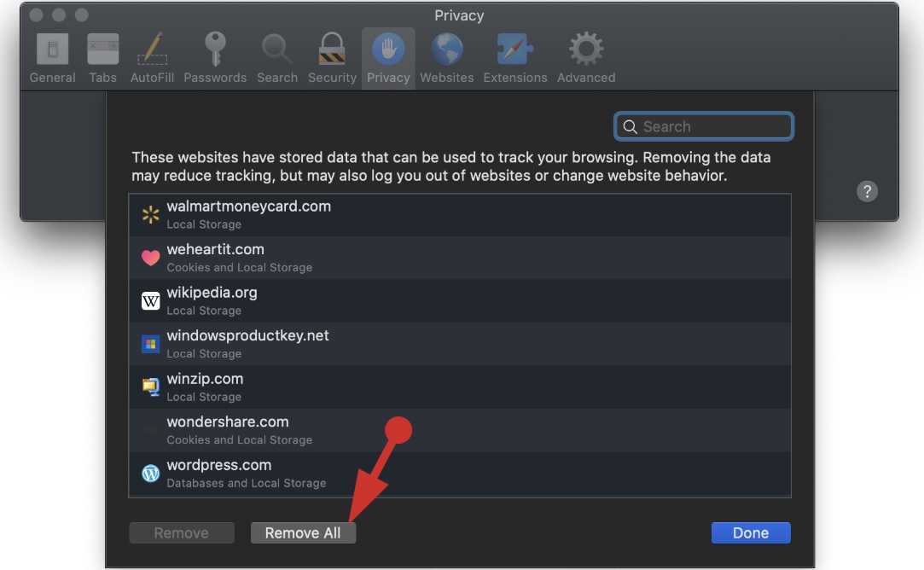Image resolution: width=924 pixels, height=570 pixels.
Task: Open the Websites globe icon
Action: tap(447, 49)
